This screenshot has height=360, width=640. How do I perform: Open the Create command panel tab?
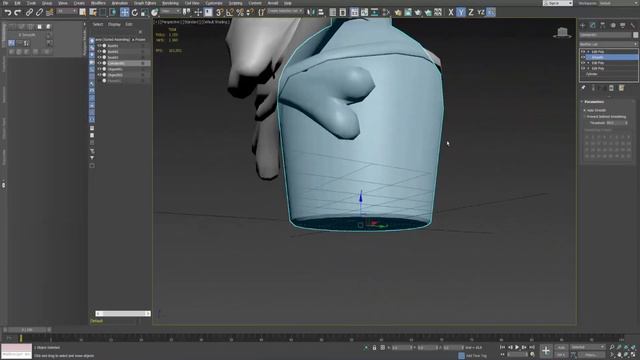pos(583,25)
